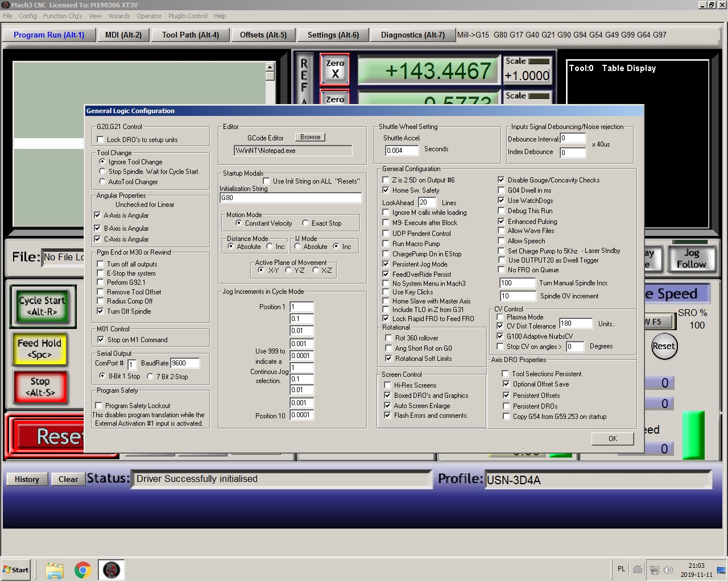Switch to Tool Path (Alt-4) tab
728x582 pixels.
191,35
